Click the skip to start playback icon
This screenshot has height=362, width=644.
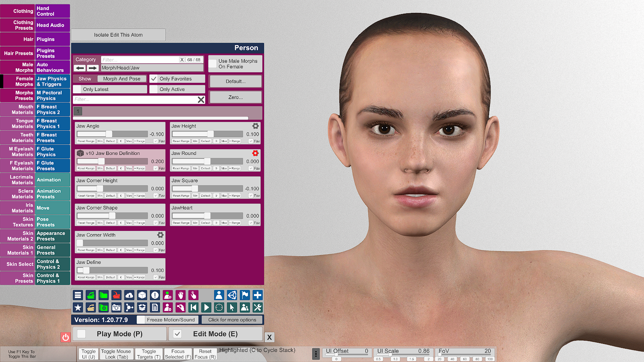coord(194,308)
